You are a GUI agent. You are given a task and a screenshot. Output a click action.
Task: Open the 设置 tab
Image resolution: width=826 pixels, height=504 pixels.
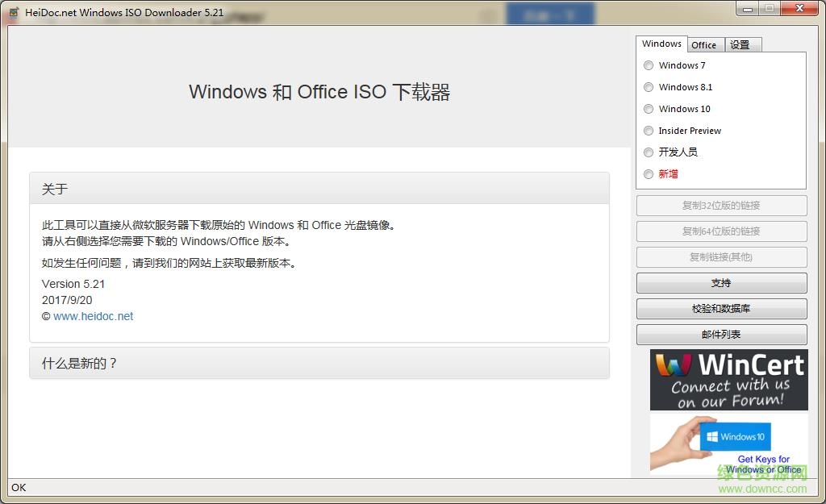740,44
